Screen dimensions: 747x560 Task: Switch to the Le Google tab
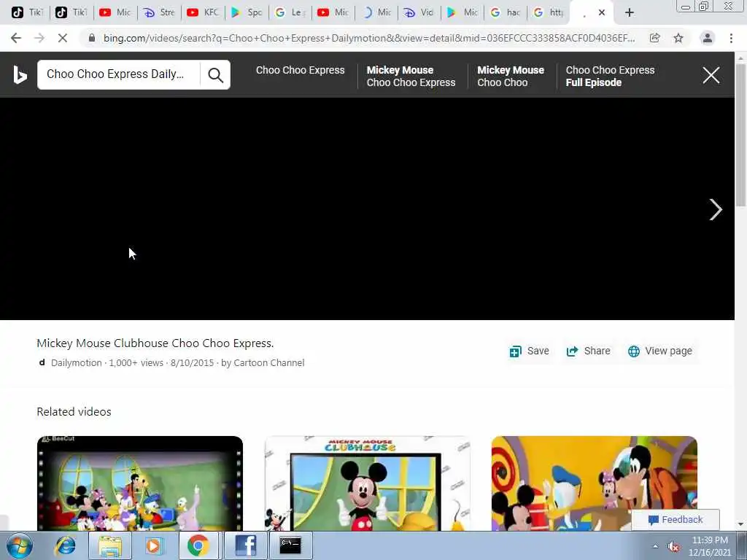point(290,12)
